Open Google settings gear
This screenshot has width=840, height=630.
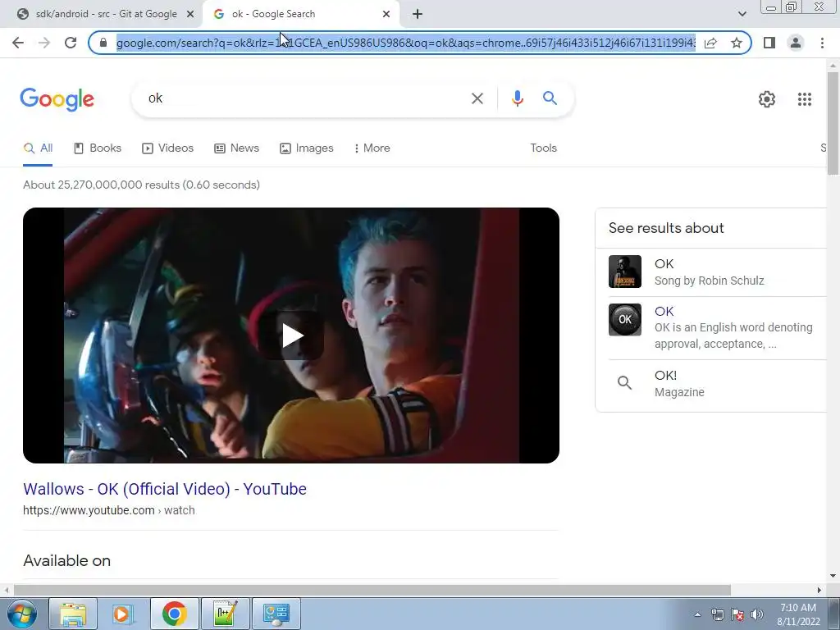[x=767, y=99]
